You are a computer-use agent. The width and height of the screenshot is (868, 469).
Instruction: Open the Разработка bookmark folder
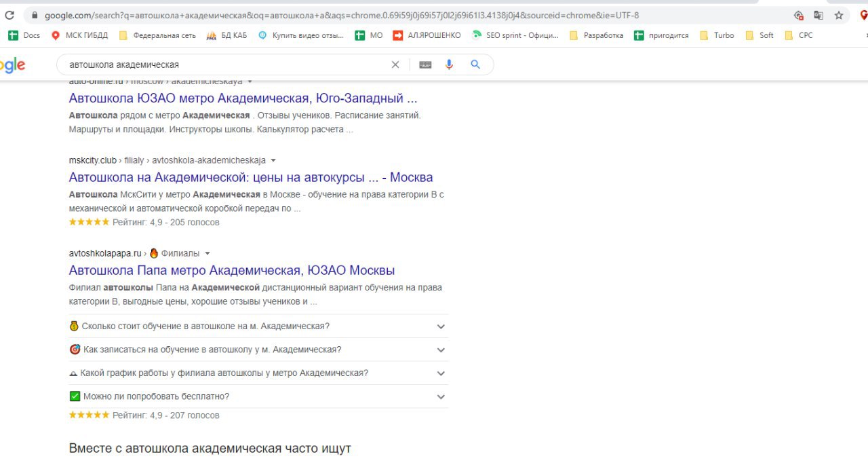596,35
